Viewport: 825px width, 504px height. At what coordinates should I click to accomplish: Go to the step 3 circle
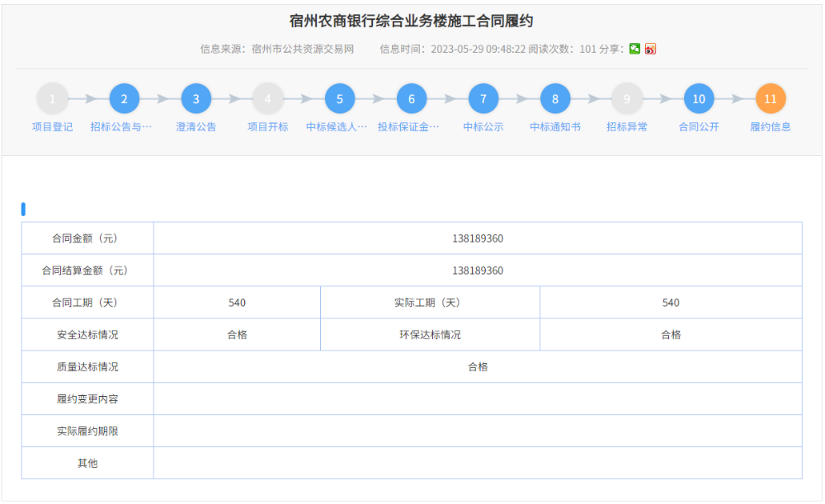click(x=196, y=98)
